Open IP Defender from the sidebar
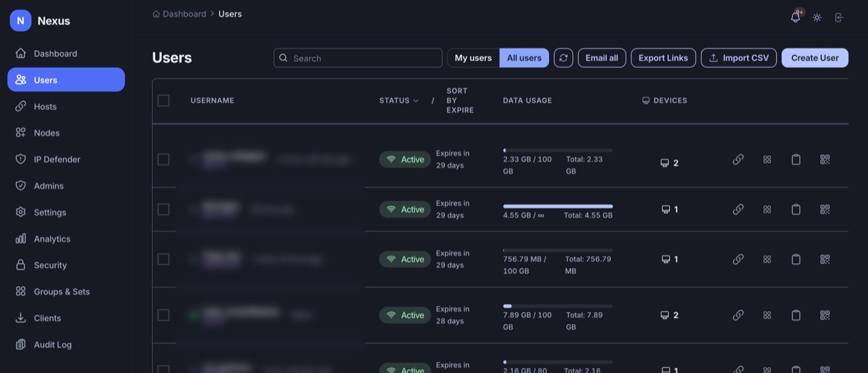 [66, 159]
